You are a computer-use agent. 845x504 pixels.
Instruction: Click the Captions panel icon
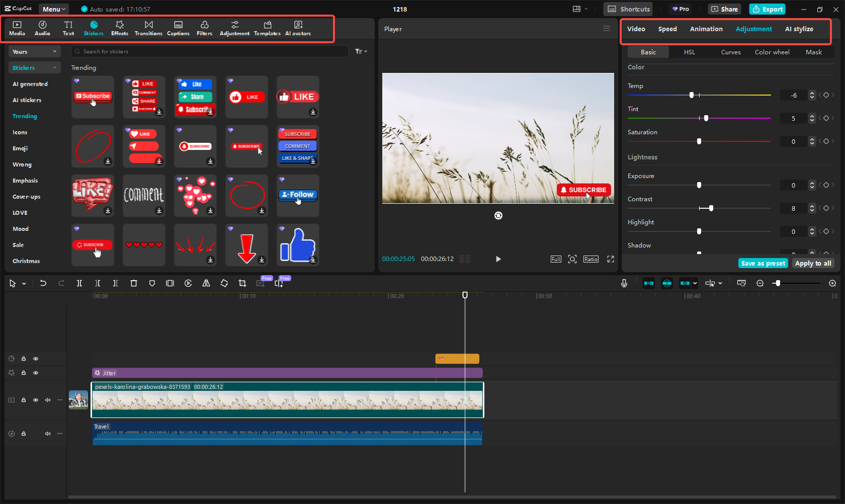tap(178, 28)
